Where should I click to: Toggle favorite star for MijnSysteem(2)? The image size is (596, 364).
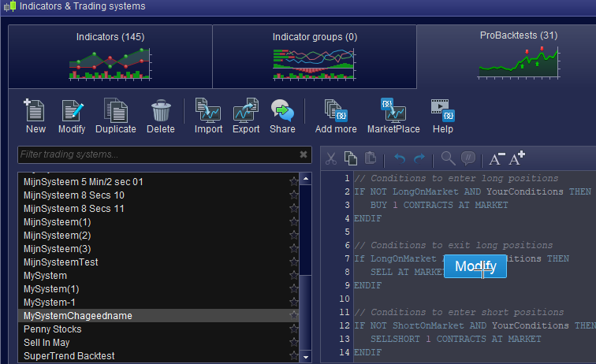tap(293, 236)
